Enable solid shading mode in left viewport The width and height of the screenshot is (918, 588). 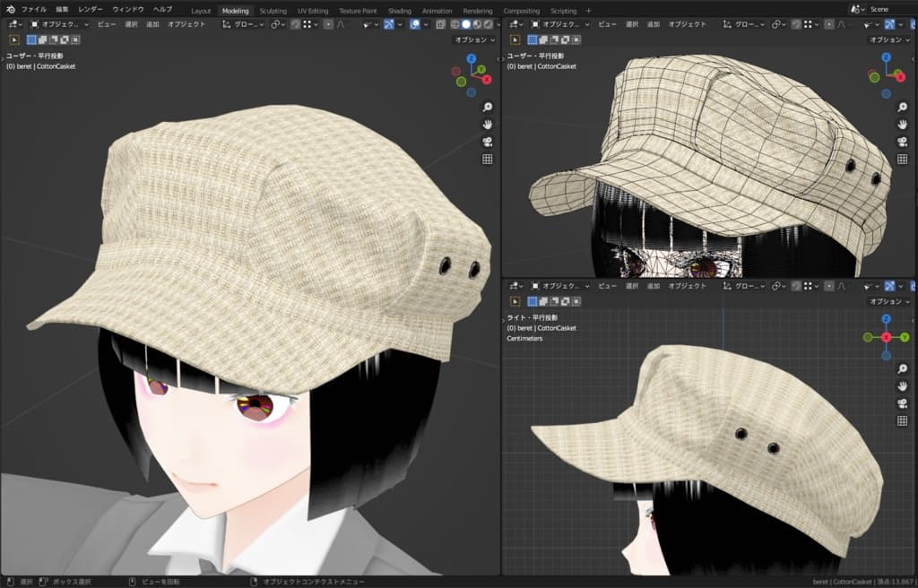click(465, 24)
